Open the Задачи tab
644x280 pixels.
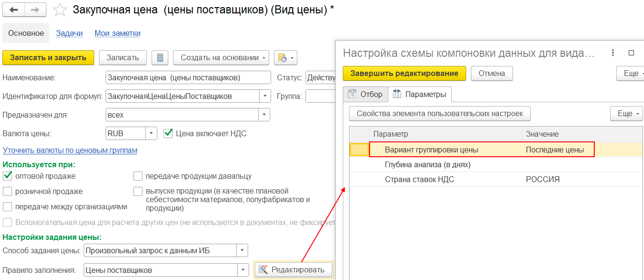coord(69,33)
